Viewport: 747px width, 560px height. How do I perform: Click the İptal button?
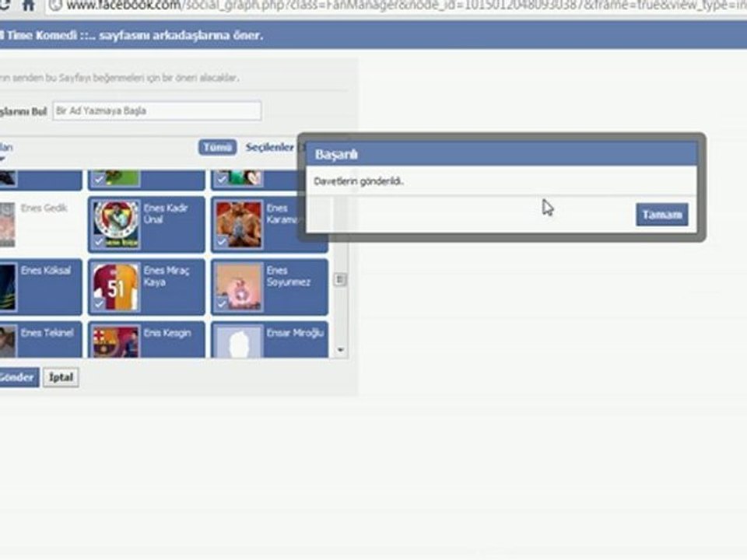(x=61, y=378)
